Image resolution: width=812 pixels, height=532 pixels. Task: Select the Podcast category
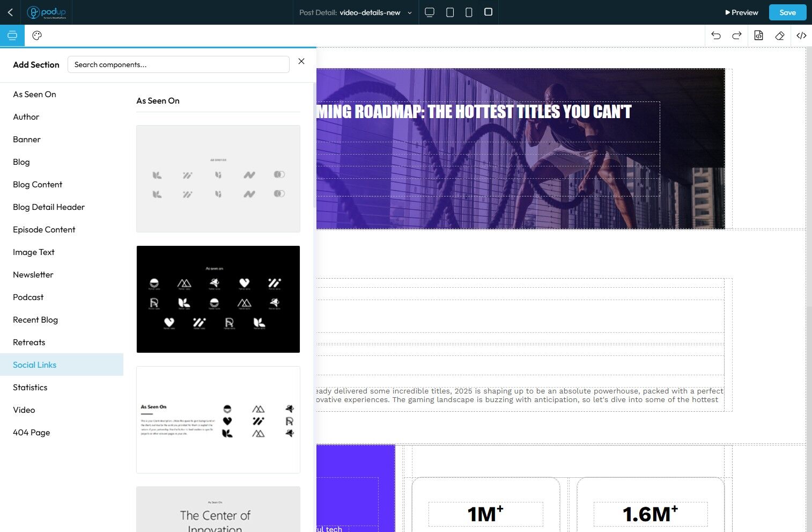tap(62, 297)
